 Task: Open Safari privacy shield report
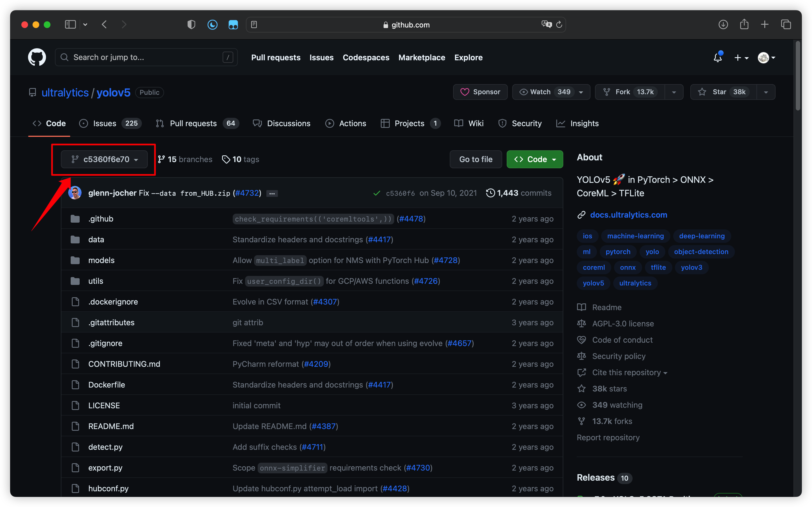191,24
